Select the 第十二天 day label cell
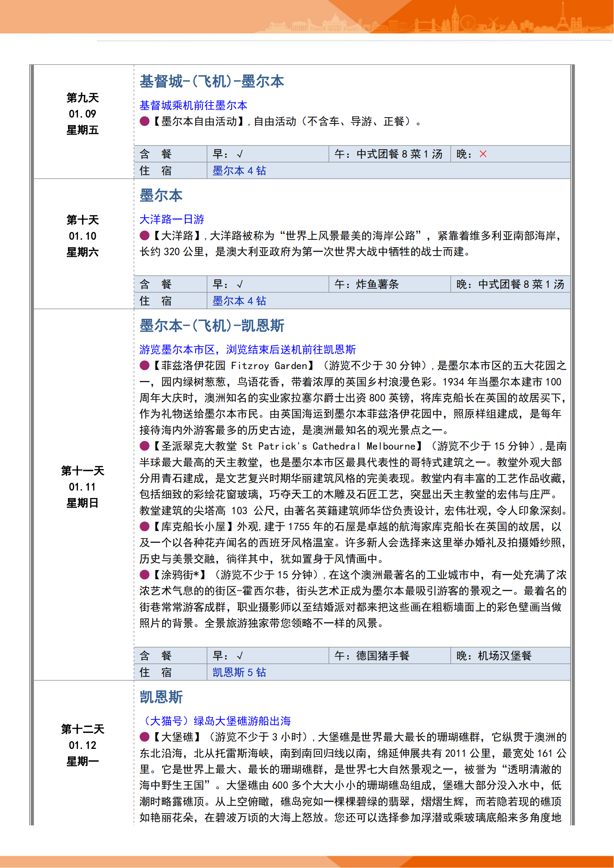The width and height of the screenshot is (614, 868). (x=82, y=745)
